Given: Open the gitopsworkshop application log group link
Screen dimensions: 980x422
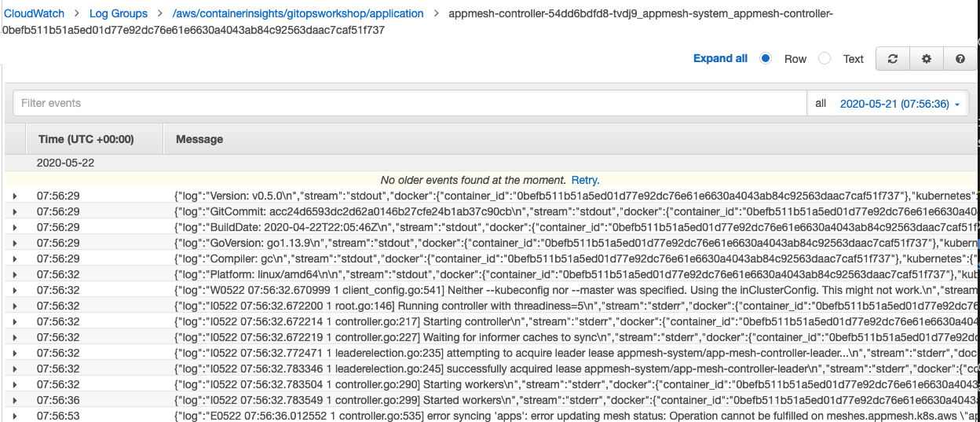Looking at the screenshot, I should click(x=298, y=13).
